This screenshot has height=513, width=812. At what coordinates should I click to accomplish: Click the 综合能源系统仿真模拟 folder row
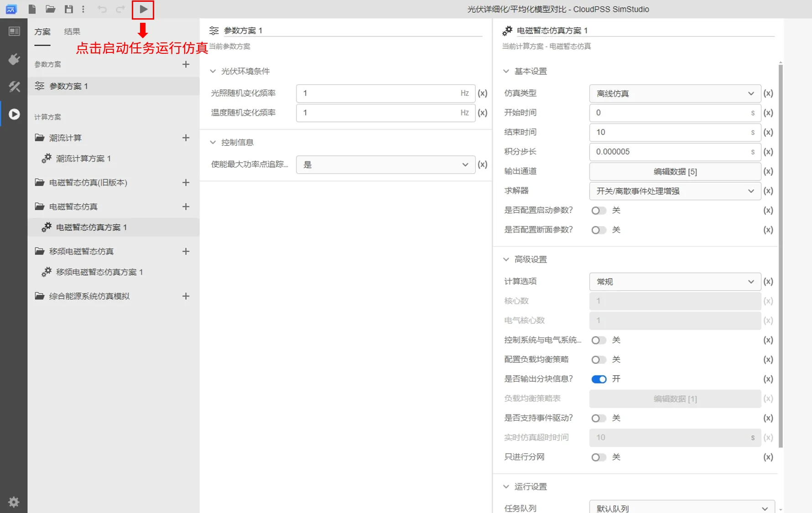coord(114,296)
